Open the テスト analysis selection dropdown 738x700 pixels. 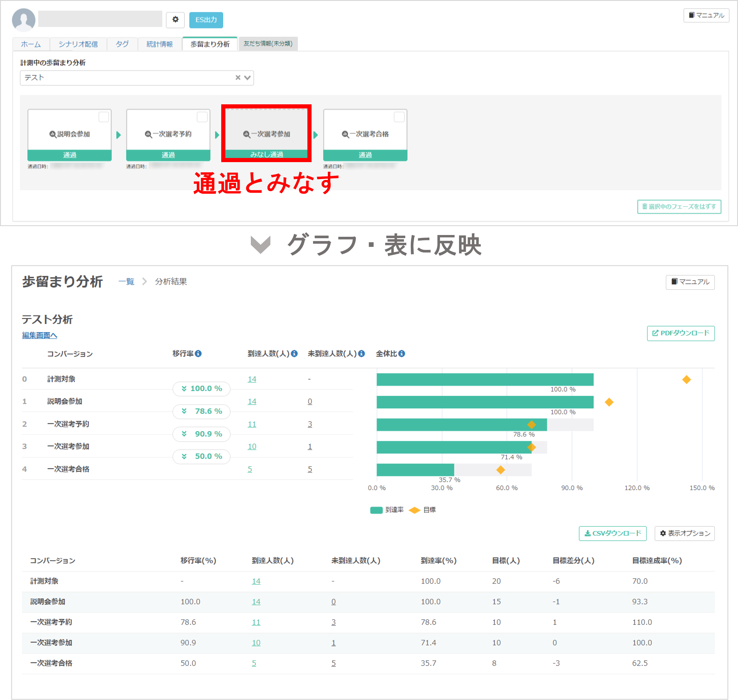(247, 78)
